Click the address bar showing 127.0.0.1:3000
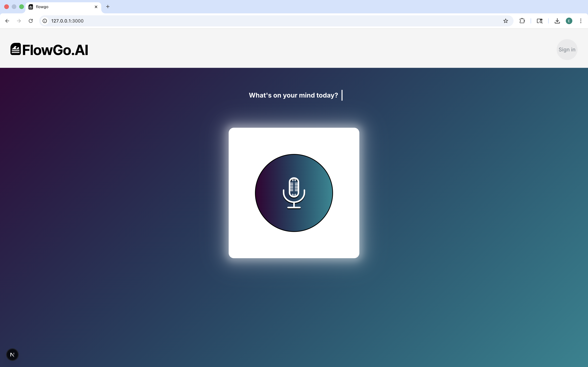 pos(267,21)
